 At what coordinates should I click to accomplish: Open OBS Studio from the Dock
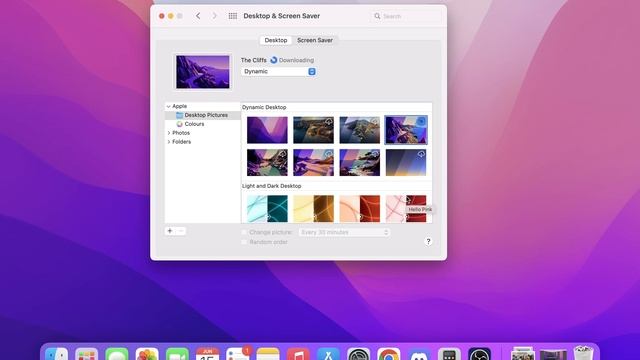pos(479,354)
